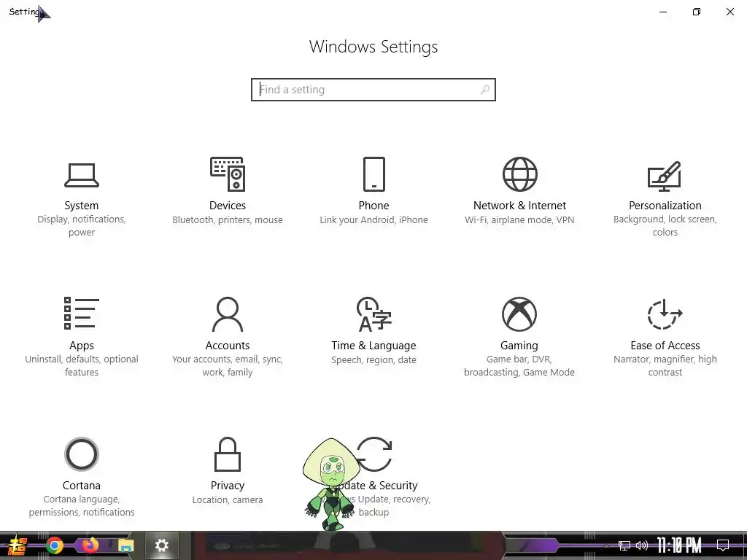Open the Action Center notification icon

723,545
